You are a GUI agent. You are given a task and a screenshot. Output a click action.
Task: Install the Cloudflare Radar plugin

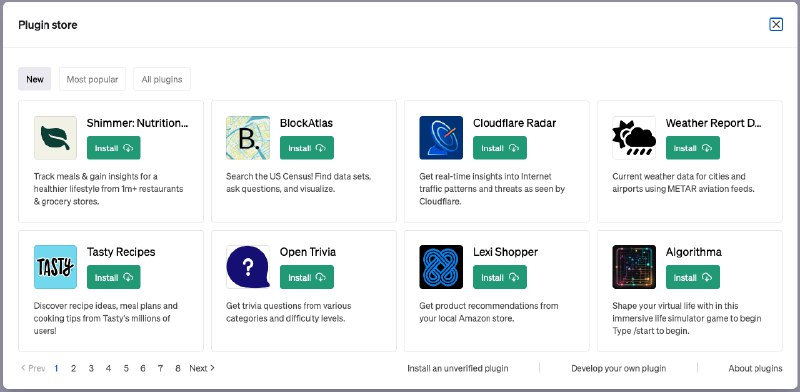(x=499, y=148)
